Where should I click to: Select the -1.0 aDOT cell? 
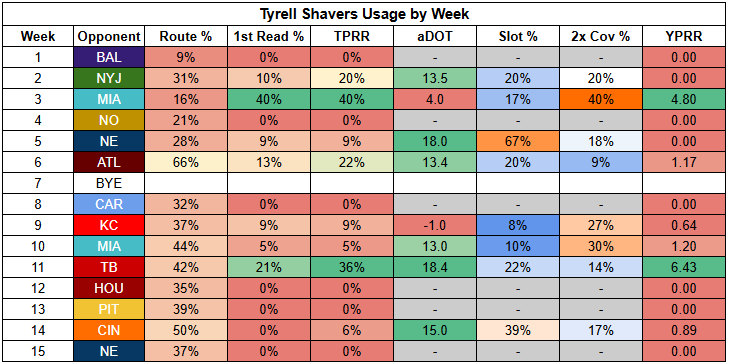point(435,225)
